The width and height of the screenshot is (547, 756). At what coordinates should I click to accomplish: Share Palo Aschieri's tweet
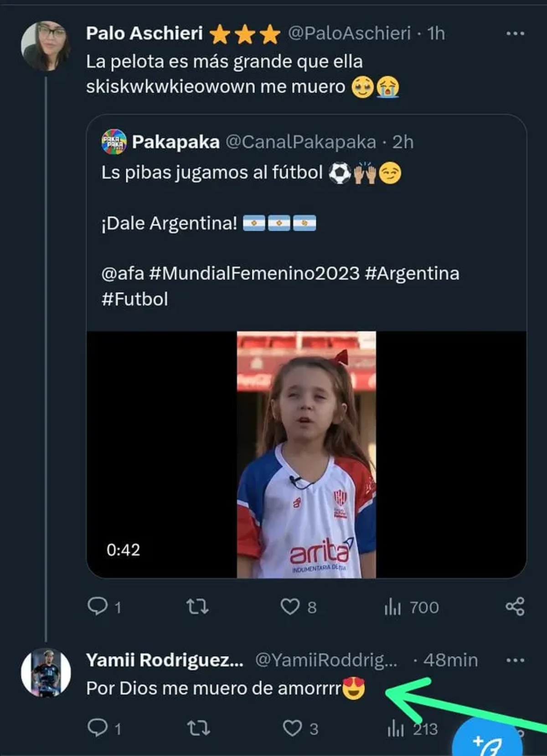[x=515, y=606]
